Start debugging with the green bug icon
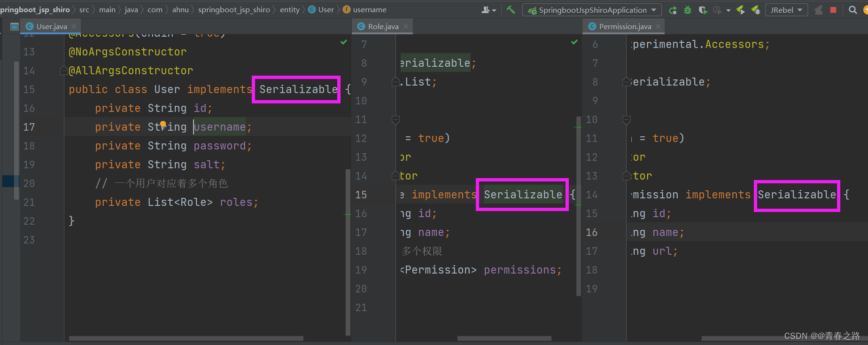 coord(688,10)
